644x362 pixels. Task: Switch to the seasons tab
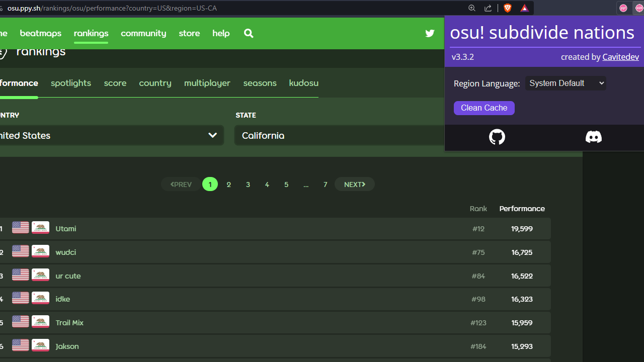tap(260, 83)
